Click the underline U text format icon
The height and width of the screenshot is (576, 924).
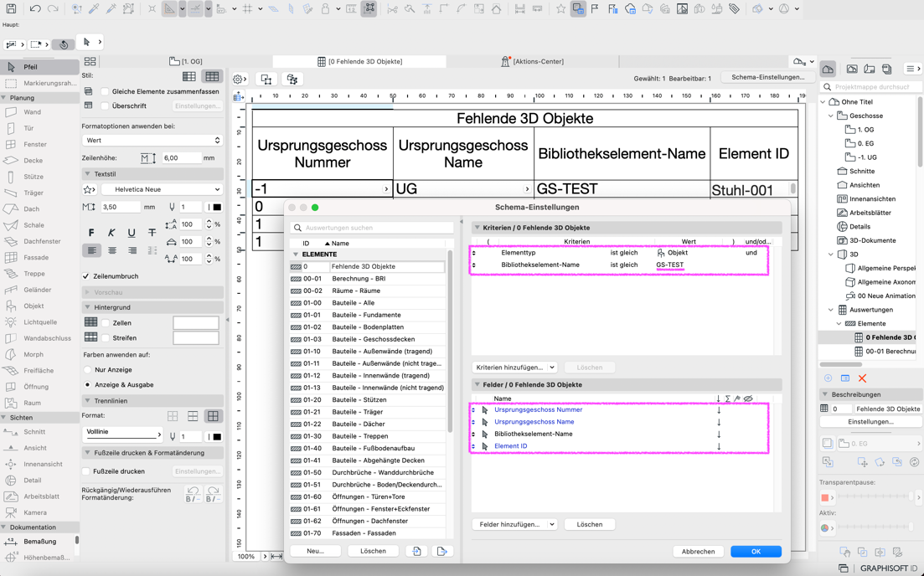132,233
